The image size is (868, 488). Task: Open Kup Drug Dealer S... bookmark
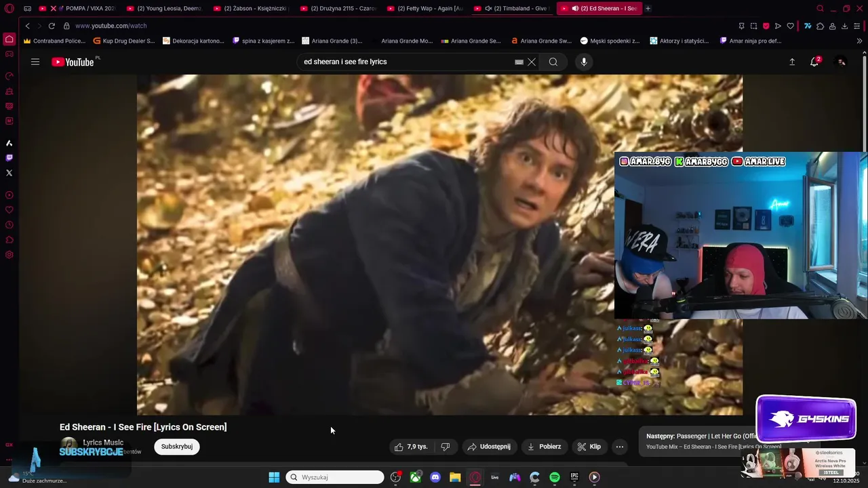point(124,41)
